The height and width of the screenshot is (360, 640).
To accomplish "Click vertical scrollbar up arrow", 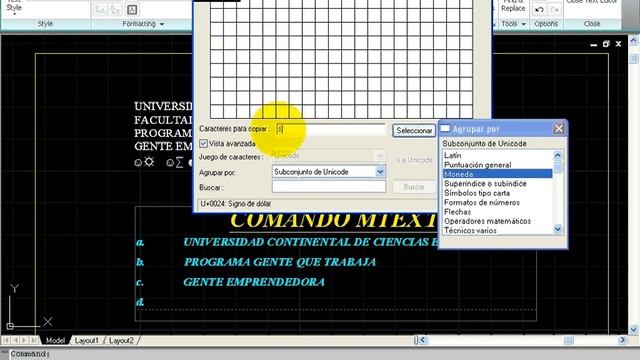I will click(x=633, y=40).
